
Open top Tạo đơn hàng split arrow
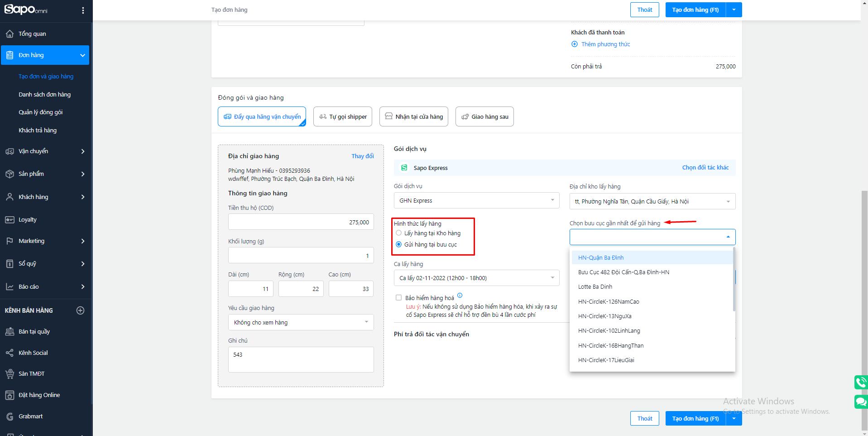734,10
